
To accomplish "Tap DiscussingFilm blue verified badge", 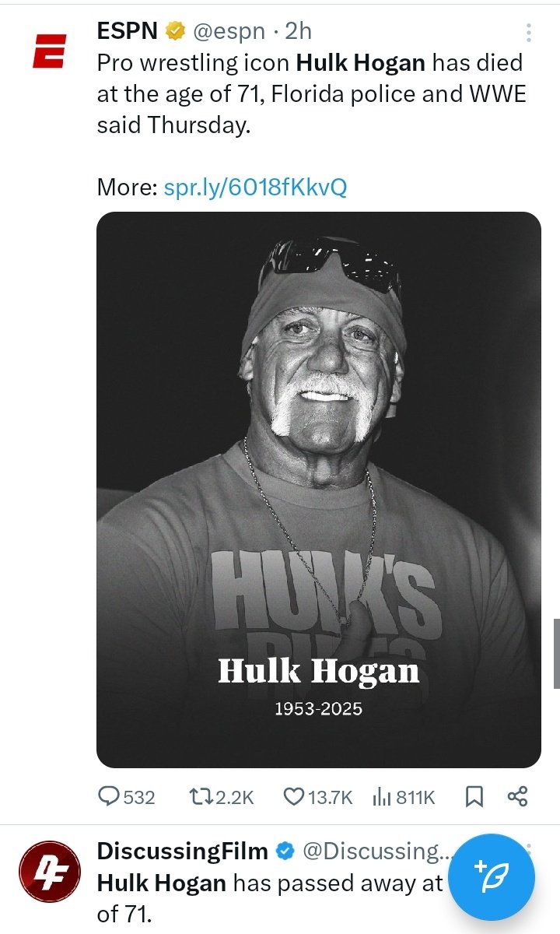I will pyautogui.click(x=285, y=851).
